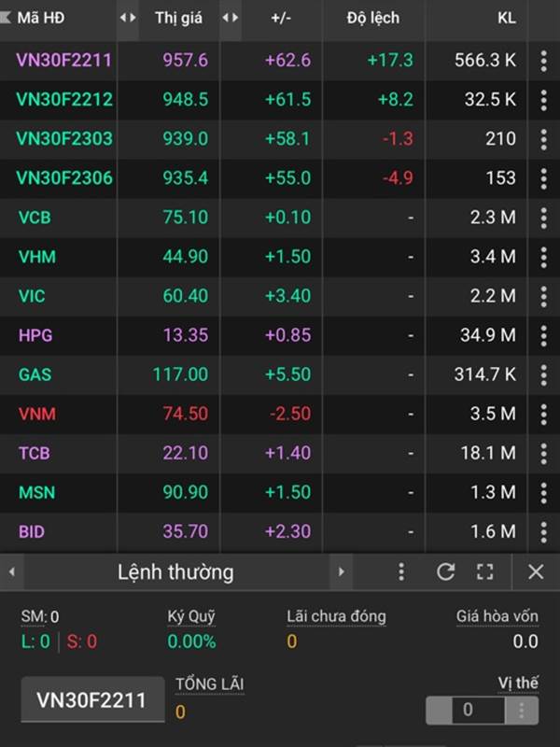
Task: Open the three-dot menu for VN30F2212 row
Action: [544, 100]
